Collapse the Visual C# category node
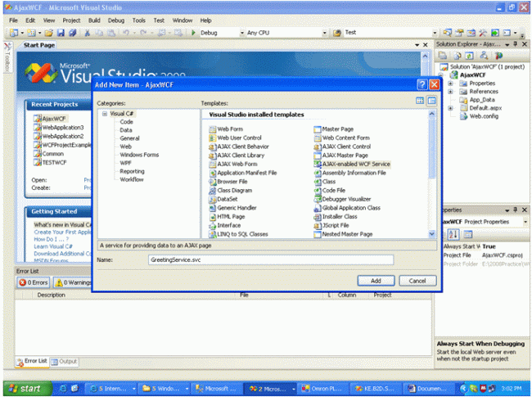 (x=105, y=114)
